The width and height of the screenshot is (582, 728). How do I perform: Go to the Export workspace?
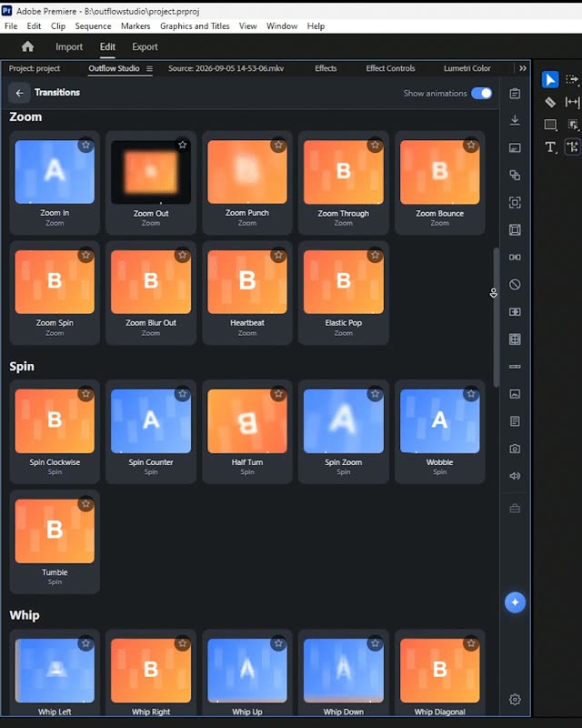point(145,46)
